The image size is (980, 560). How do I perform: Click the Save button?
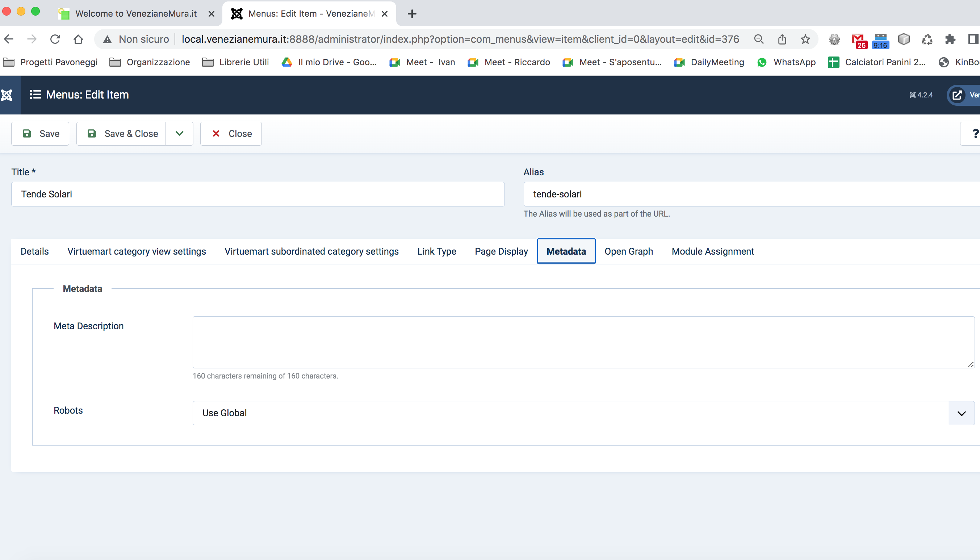tap(40, 133)
